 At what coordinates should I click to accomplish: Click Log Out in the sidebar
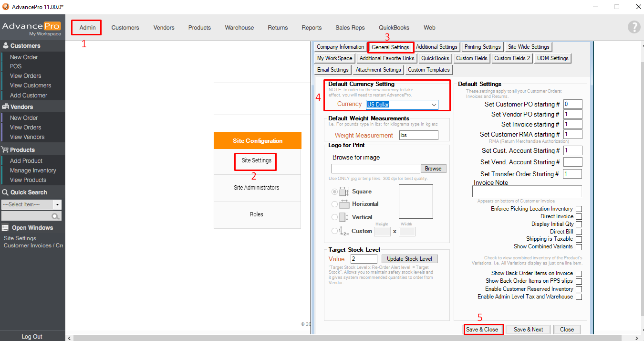click(32, 337)
